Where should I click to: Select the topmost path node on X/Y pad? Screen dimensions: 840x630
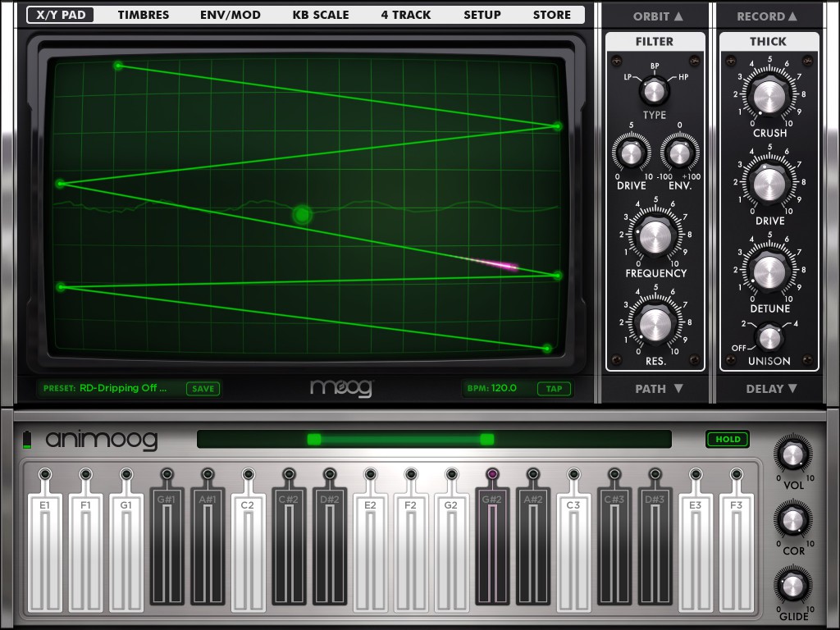tap(118, 66)
